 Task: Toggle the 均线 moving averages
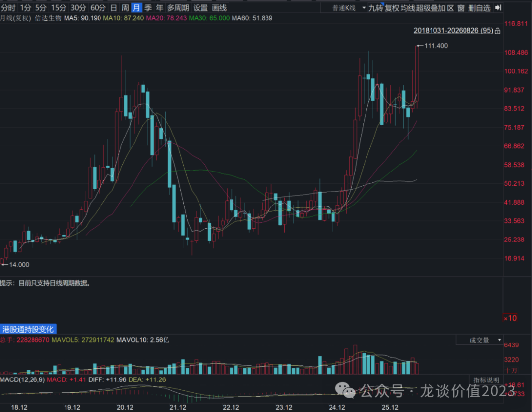tap(408, 8)
